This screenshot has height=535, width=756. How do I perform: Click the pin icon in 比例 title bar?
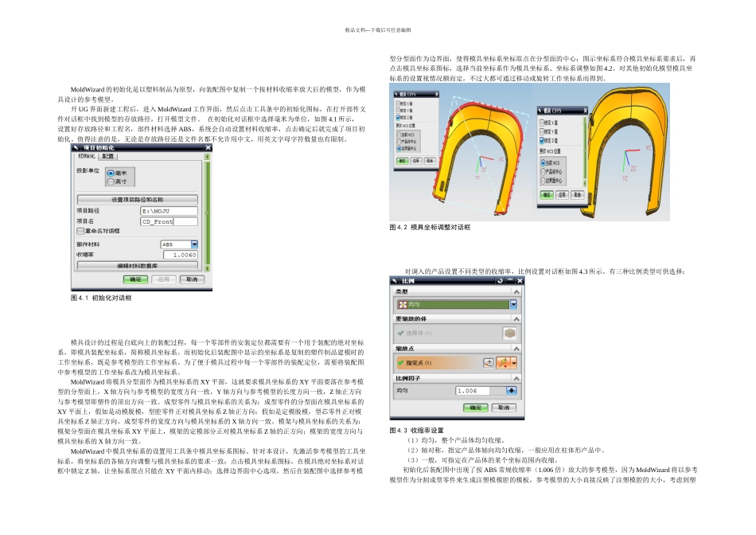pyautogui.click(x=395, y=281)
